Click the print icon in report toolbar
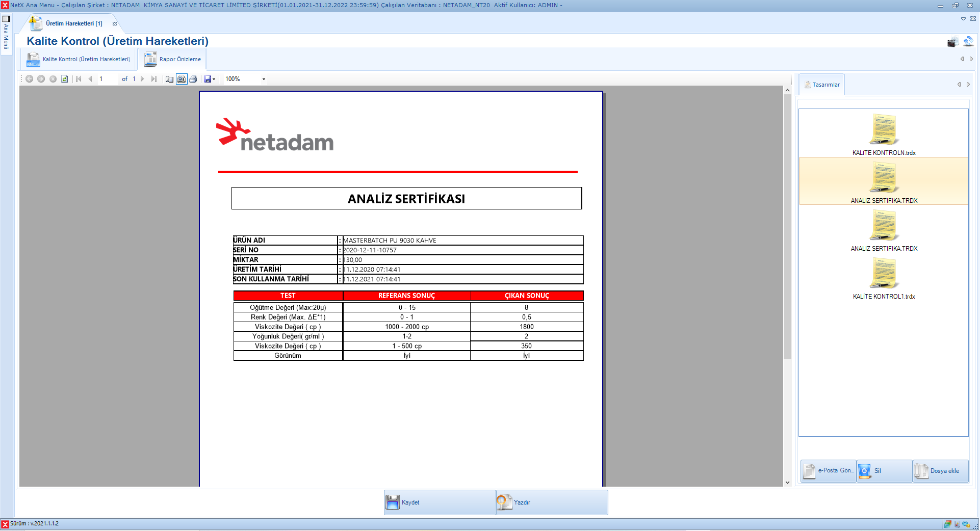The height and width of the screenshot is (531, 980). [193, 79]
